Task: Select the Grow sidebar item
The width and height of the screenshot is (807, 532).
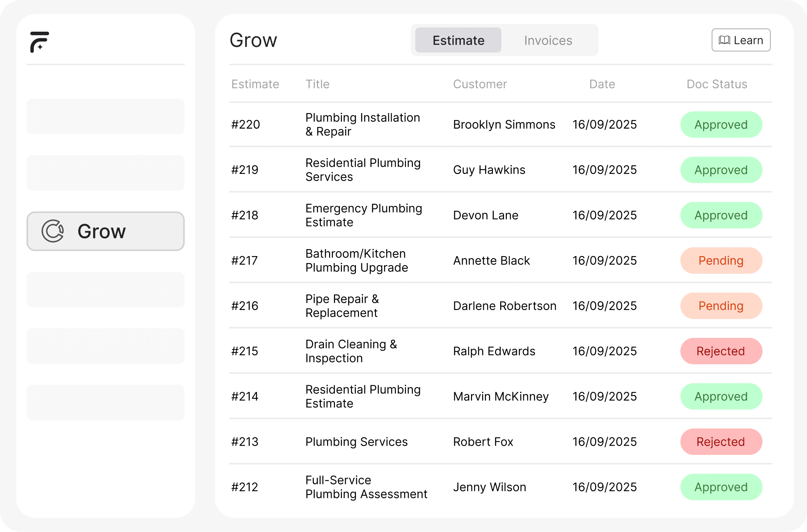Action: 105,231
